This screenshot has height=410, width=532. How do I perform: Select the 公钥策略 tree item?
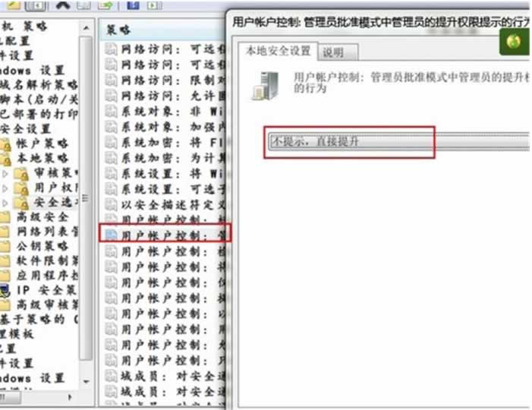tap(42, 246)
